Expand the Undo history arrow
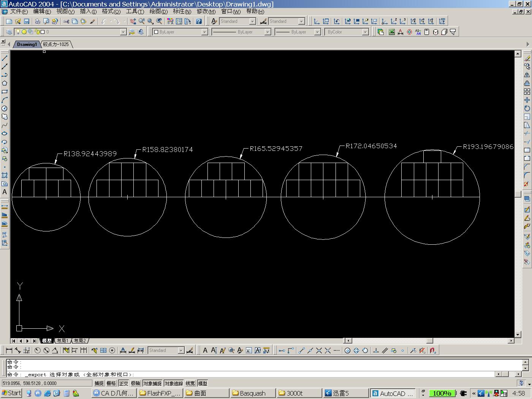The width and height of the screenshot is (532, 399). click(111, 21)
